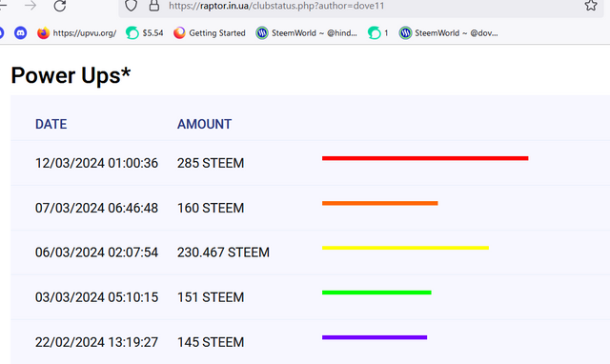Open the tracking protection shield icon
The image size is (610, 364).
[x=132, y=6]
